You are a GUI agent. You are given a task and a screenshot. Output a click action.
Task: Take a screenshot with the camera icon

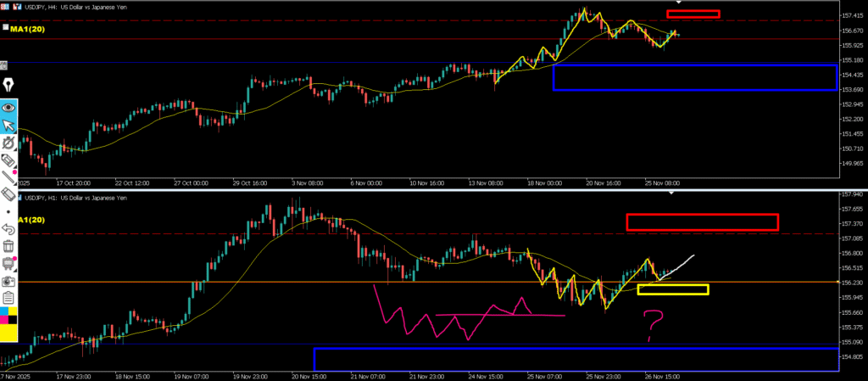[8, 281]
